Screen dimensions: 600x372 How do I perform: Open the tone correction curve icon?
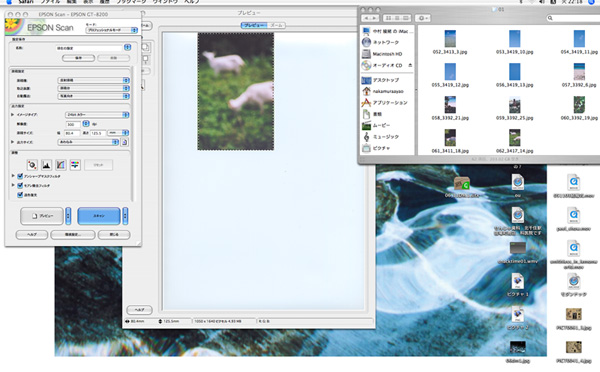click(60, 165)
